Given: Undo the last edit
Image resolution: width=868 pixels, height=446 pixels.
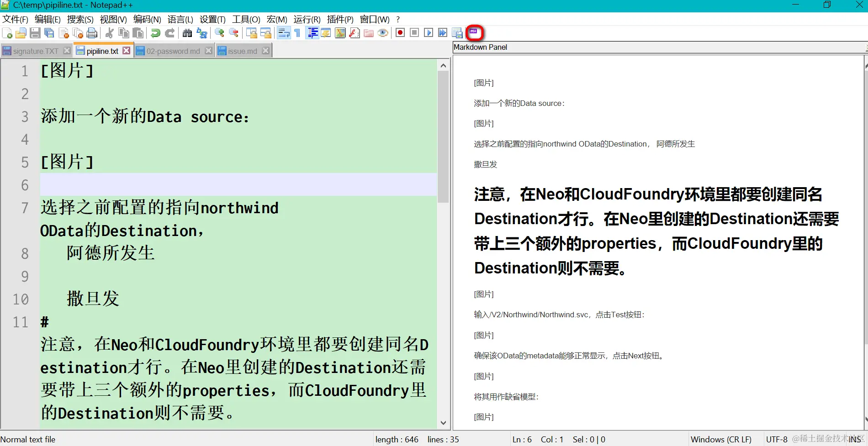Looking at the screenshot, I should tap(155, 33).
